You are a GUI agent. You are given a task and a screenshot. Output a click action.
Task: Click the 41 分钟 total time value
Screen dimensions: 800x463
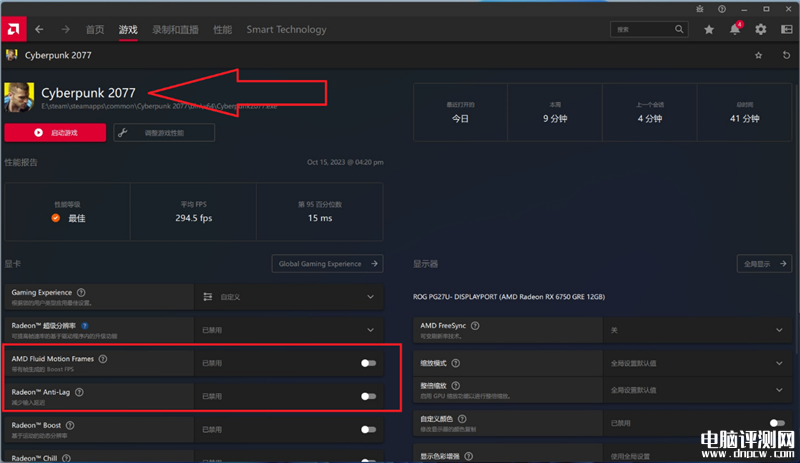point(744,118)
